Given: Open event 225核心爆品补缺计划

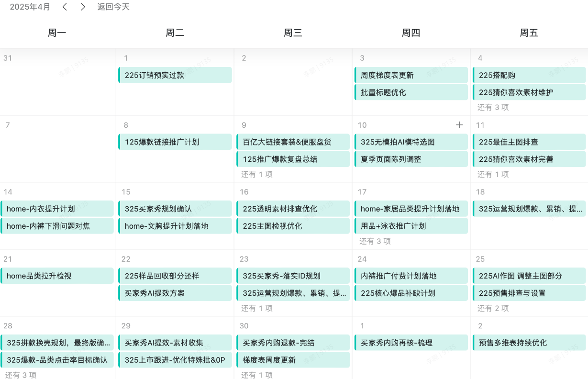Looking at the screenshot, I should pyautogui.click(x=411, y=293).
